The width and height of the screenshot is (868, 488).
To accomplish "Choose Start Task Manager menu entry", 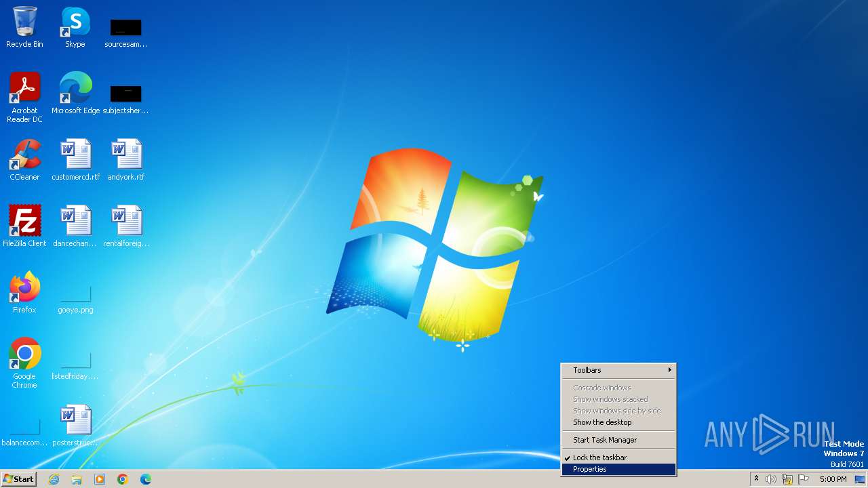I will click(618, 440).
